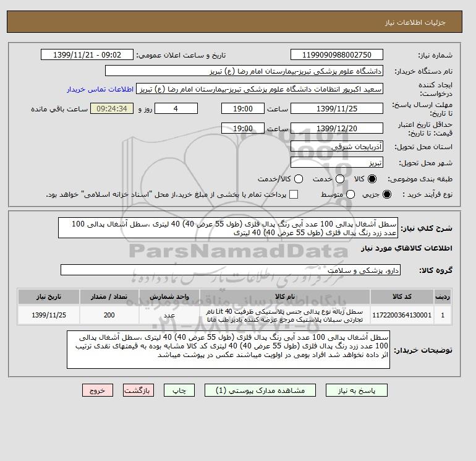476x461 pixels.
Task: Click the اطلاعات کالاهای مورد نیاز heading
Action: pos(407,248)
